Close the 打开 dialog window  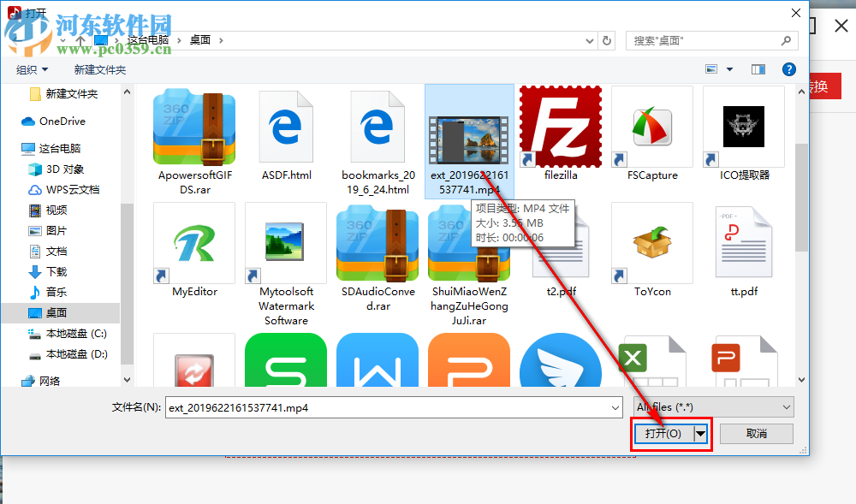[796, 13]
